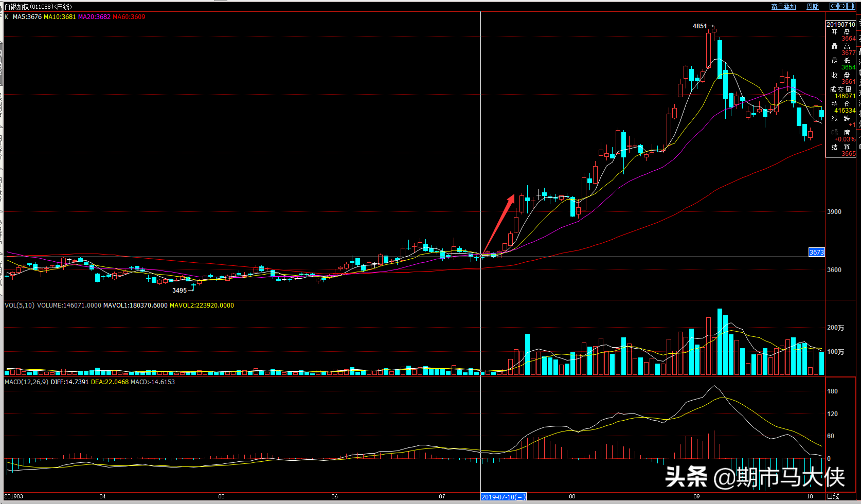The height and width of the screenshot is (504, 861).
Task: Click the 07 month axis label
Action: coord(442,496)
